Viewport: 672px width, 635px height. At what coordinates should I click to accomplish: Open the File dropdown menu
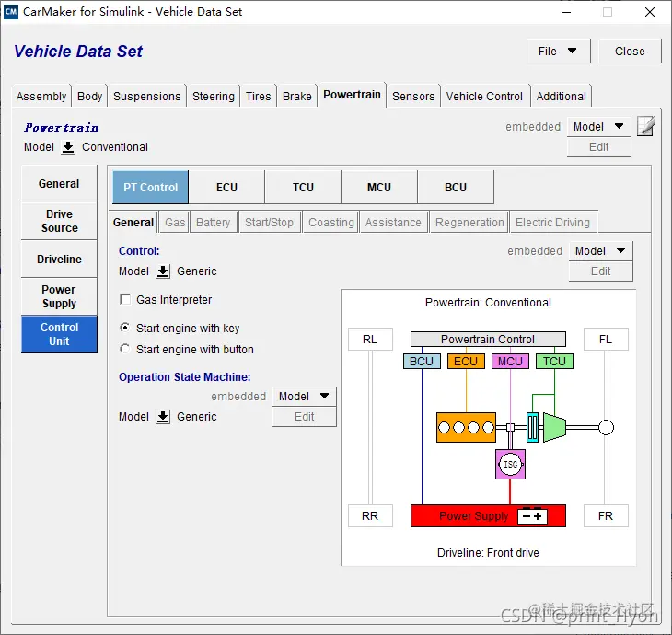pyautogui.click(x=558, y=51)
